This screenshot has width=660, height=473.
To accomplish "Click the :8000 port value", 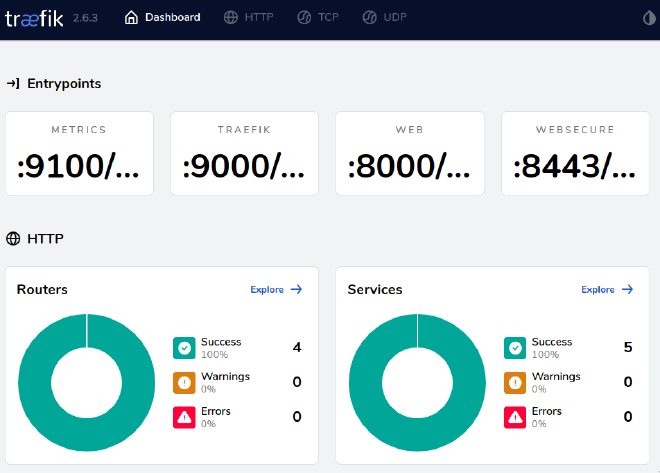I will (x=409, y=166).
